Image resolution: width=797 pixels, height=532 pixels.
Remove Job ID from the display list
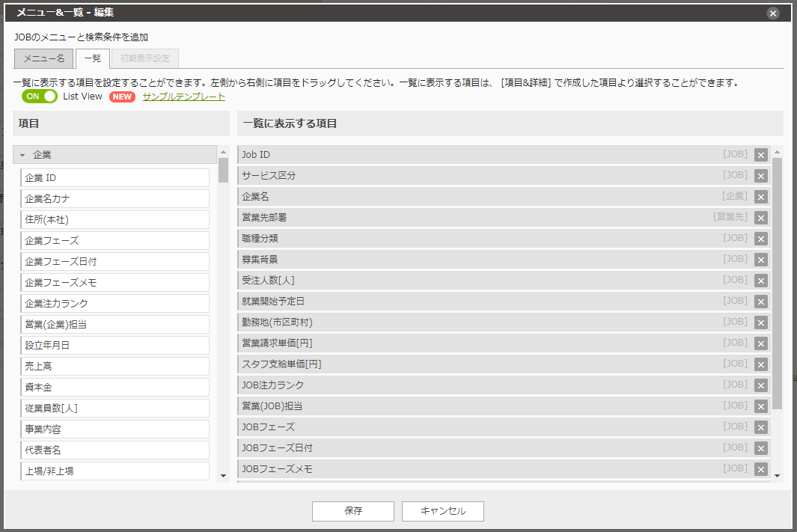[761, 154]
